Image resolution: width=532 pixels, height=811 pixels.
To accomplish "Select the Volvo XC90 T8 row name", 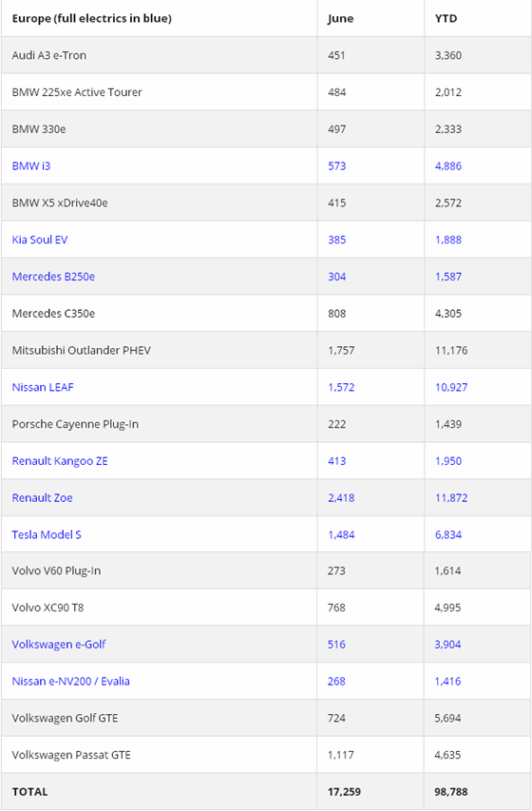I will click(47, 608).
